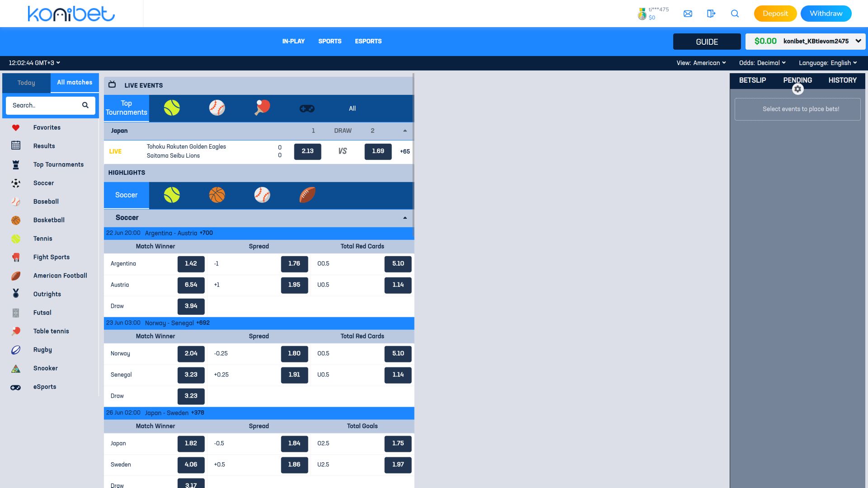Switch to the Today tab

(x=26, y=83)
